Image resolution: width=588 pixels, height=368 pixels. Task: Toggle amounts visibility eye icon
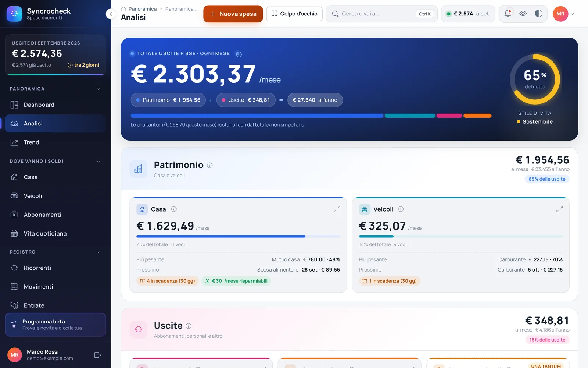pyautogui.click(x=523, y=14)
